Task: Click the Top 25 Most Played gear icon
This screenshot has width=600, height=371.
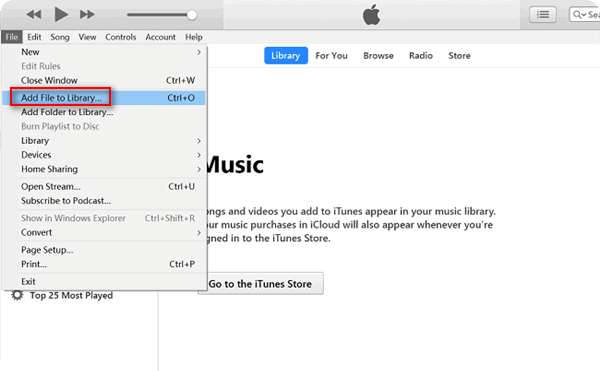Action: point(17,295)
